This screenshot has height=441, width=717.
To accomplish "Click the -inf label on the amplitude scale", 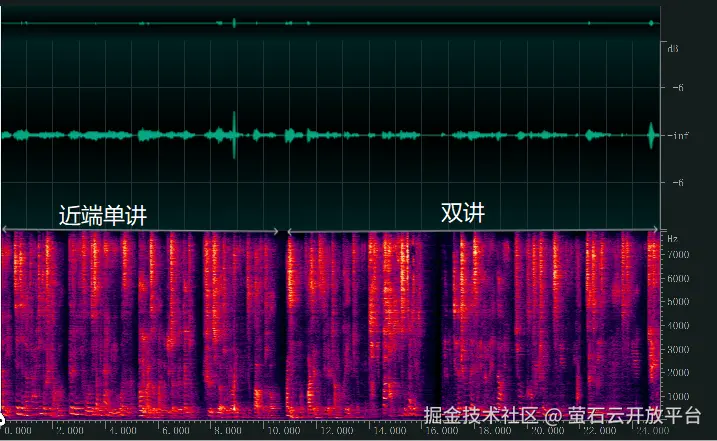I will 678,135.
